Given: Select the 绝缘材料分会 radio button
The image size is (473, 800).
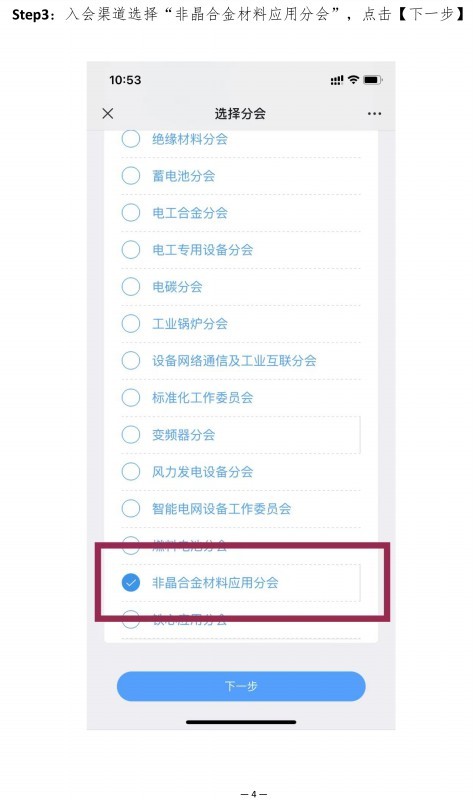Looking at the screenshot, I should tap(131, 138).
